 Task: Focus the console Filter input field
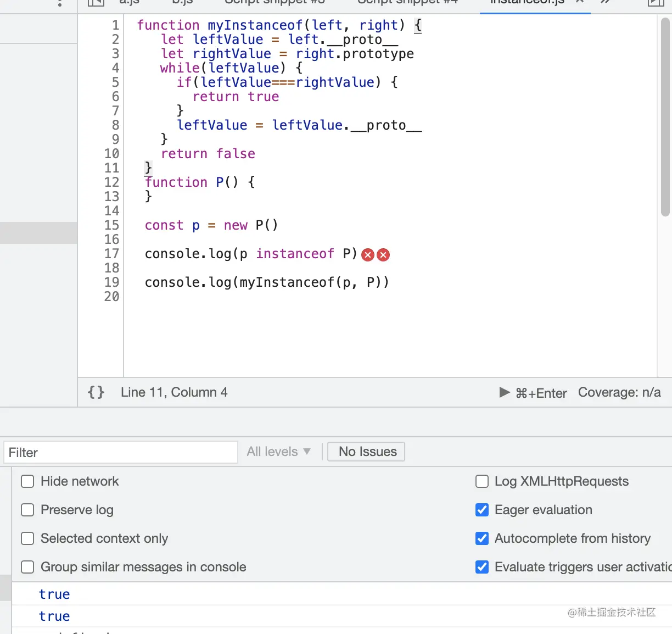coord(121,452)
